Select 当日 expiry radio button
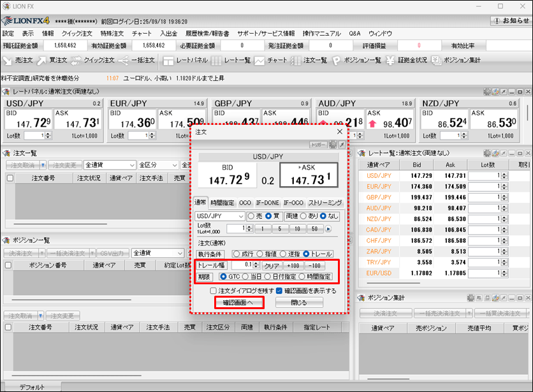533x392 pixels. 245,277
